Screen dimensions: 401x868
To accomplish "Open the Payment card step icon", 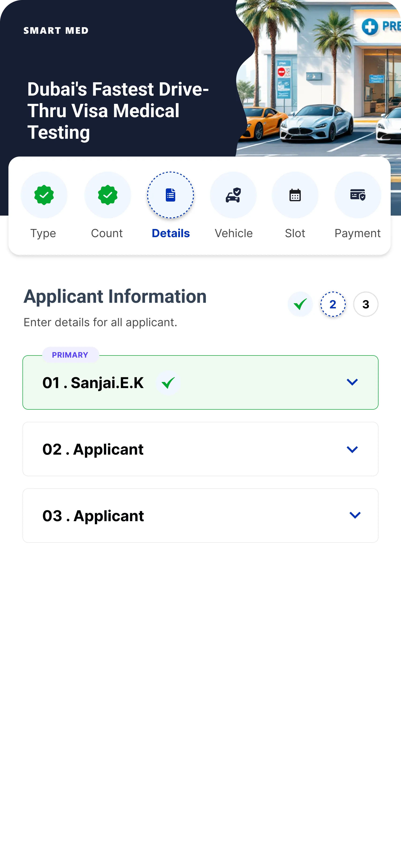I will pos(358,195).
